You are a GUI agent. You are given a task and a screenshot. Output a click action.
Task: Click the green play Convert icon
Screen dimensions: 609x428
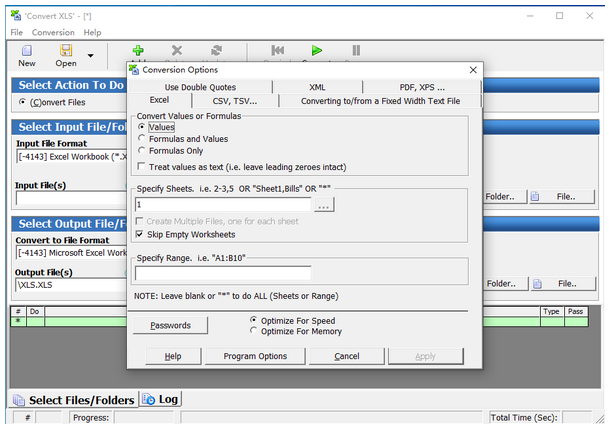(x=317, y=50)
